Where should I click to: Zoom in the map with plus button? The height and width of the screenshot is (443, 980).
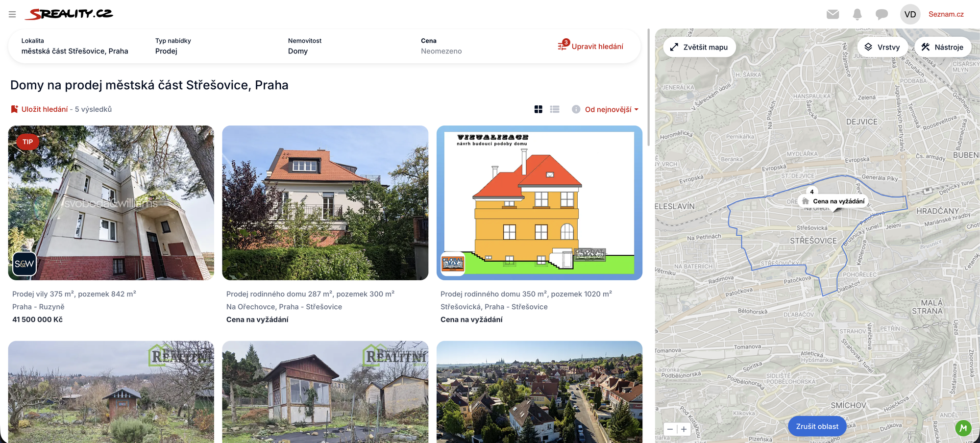click(684, 429)
